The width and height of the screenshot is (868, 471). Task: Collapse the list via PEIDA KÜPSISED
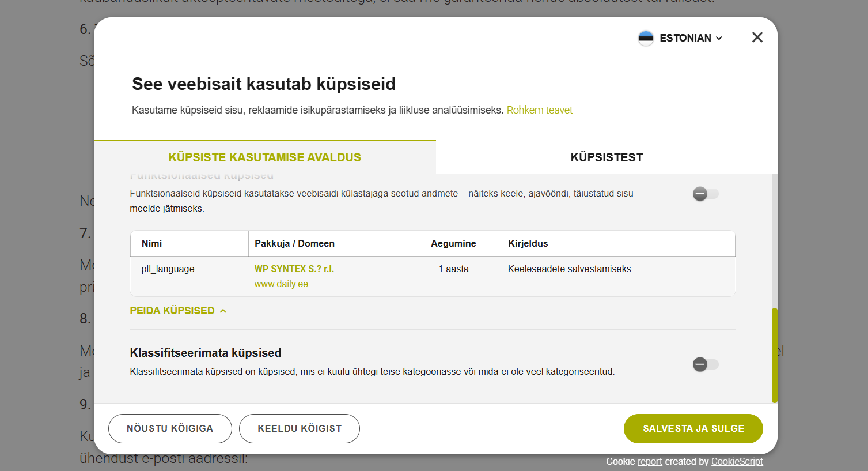coord(178,311)
